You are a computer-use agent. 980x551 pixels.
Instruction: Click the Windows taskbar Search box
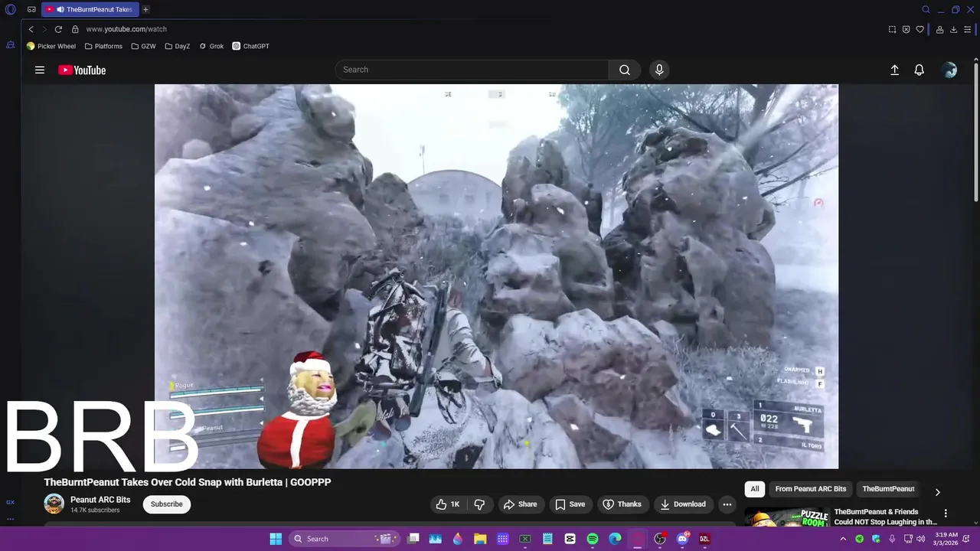point(345,539)
